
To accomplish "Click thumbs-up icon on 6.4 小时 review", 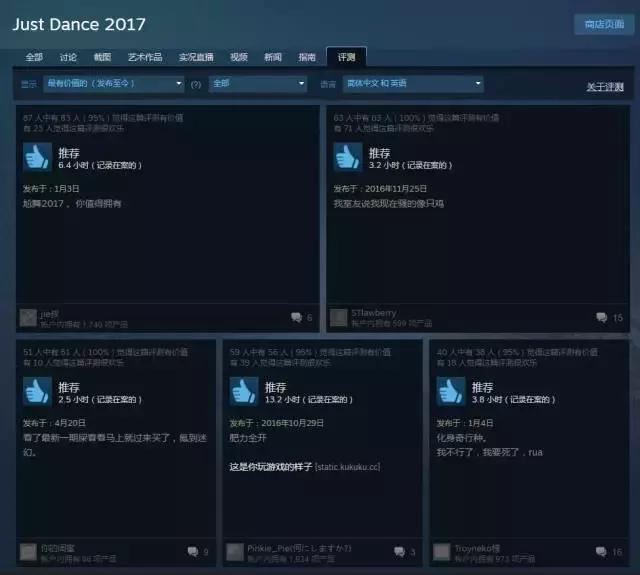I will (37, 157).
